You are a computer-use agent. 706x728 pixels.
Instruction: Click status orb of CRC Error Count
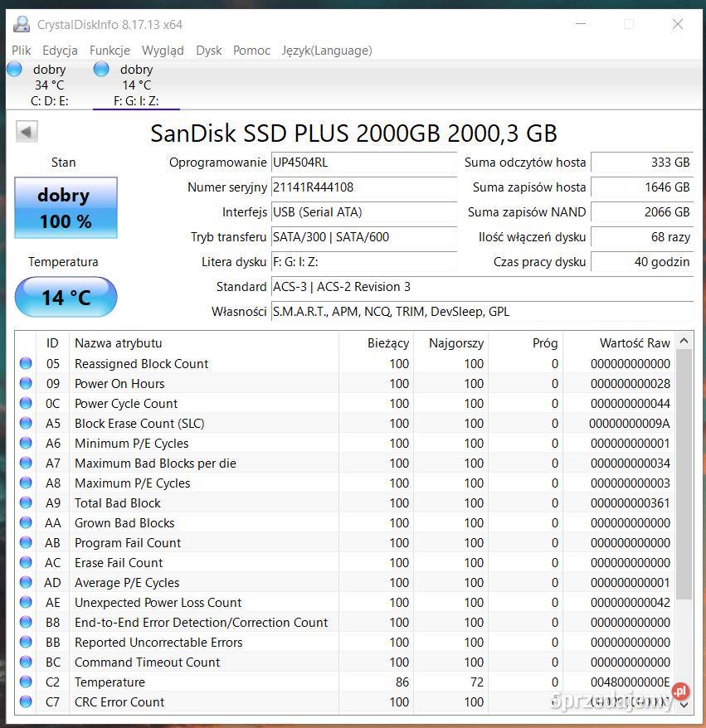(x=26, y=701)
